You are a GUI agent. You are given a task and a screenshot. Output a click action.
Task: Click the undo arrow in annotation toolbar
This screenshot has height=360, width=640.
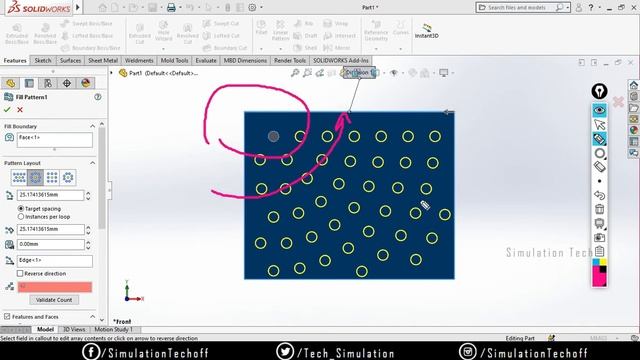599,195
